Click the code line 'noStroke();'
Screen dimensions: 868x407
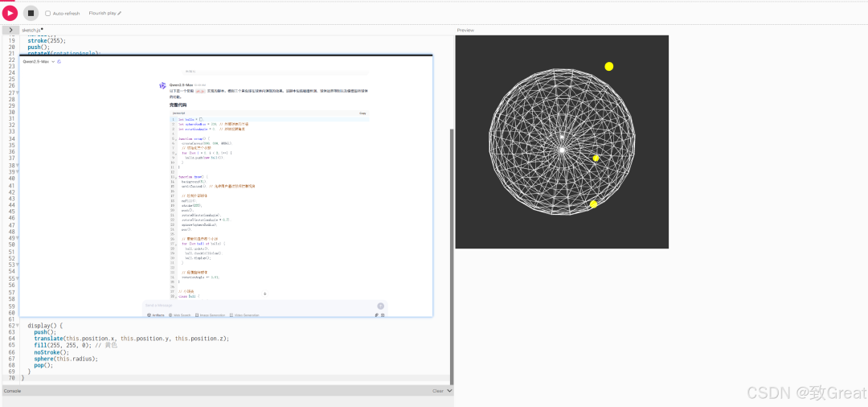pyautogui.click(x=51, y=352)
